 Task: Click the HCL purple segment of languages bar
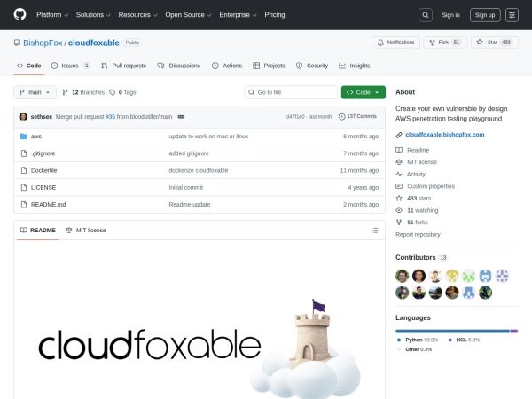pyautogui.click(x=514, y=331)
